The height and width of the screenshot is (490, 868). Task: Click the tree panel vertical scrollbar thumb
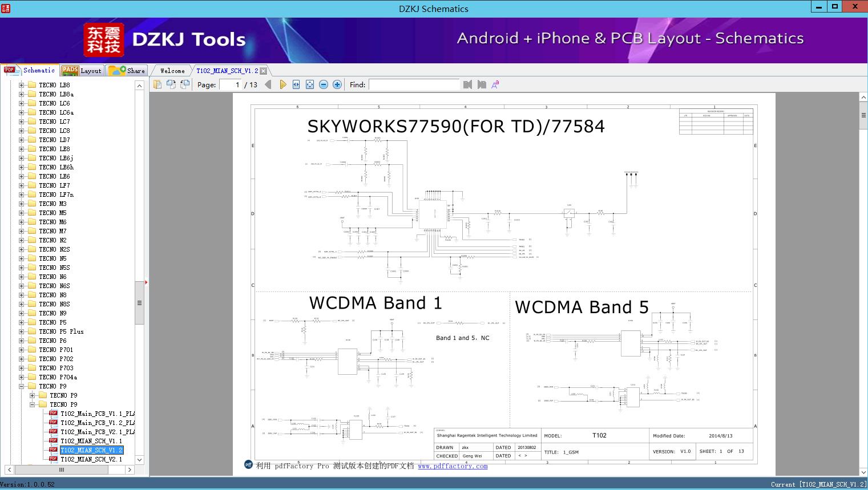139,303
